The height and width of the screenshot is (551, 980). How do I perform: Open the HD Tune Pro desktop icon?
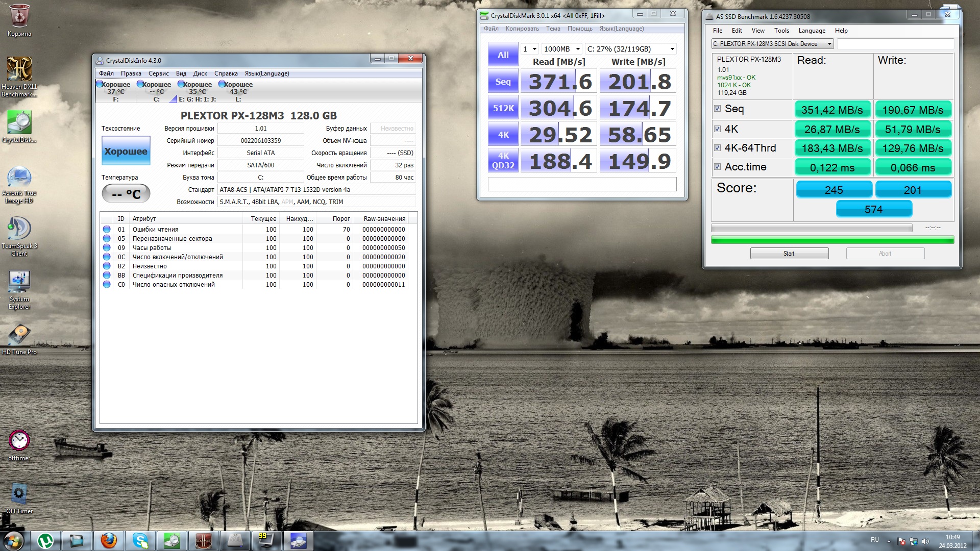point(19,335)
